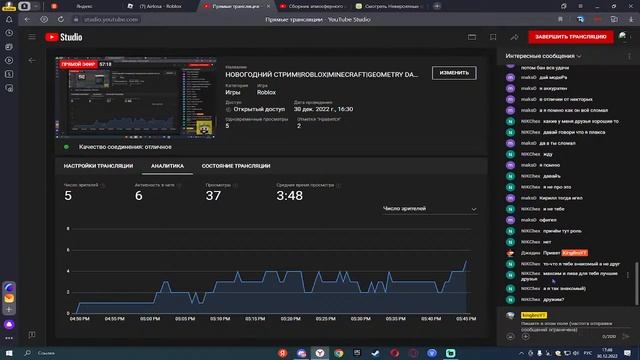Click the info icon next to Активность в чате
The image size is (640, 360).
[x=179, y=185]
